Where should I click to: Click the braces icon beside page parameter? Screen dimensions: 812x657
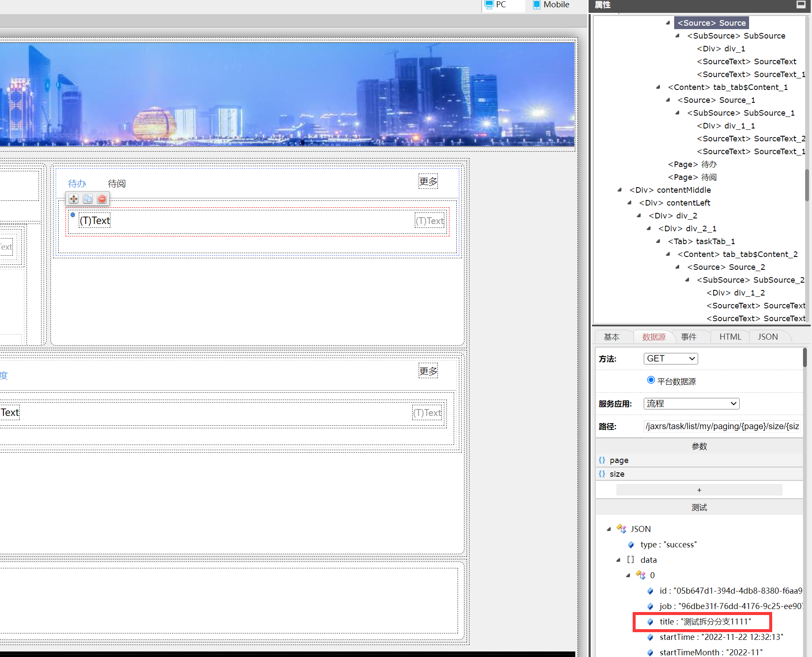pyautogui.click(x=602, y=460)
